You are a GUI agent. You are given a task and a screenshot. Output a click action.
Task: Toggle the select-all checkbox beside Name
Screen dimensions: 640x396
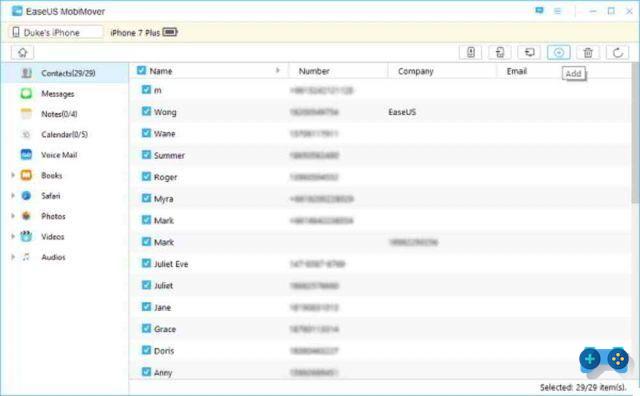click(142, 70)
